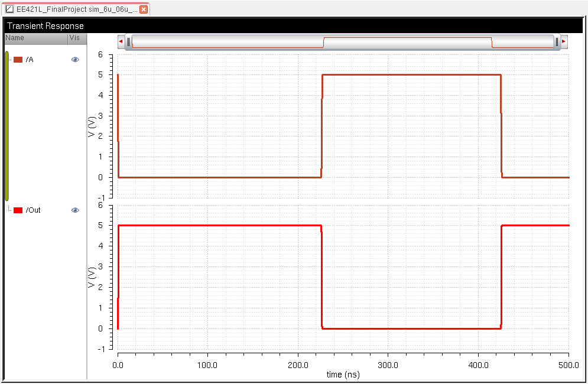The image size is (588, 384).
Task: Click the waveform icon on the EE421L tab
Action: point(9,9)
